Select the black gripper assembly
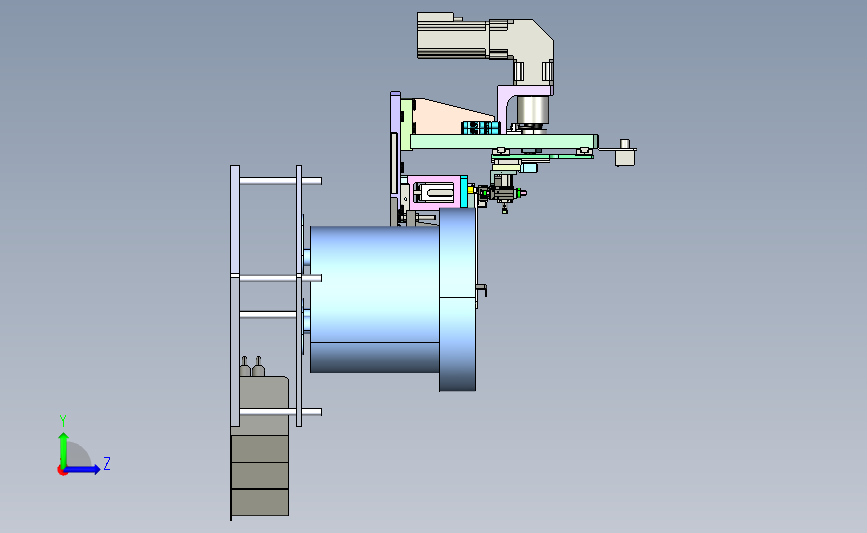The height and width of the screenshot is (533, 867). [502, 194]
